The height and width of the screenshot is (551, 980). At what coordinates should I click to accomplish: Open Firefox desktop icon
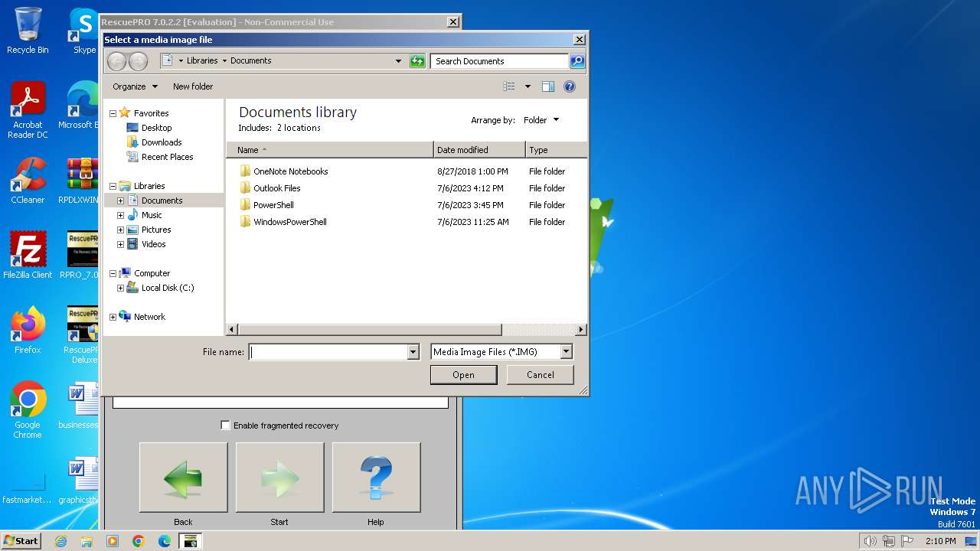28,331
